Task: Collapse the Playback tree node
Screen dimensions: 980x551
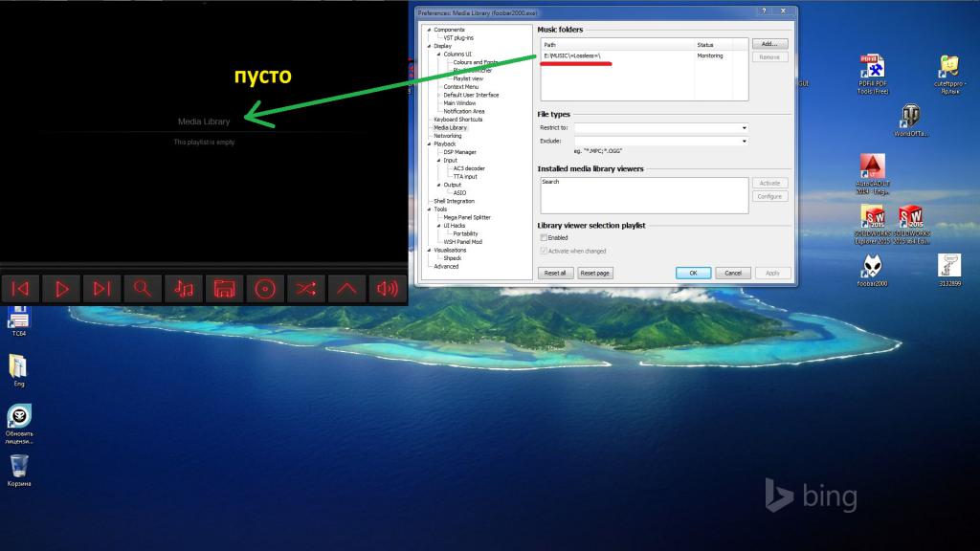Action: click(x=429, y=143)
